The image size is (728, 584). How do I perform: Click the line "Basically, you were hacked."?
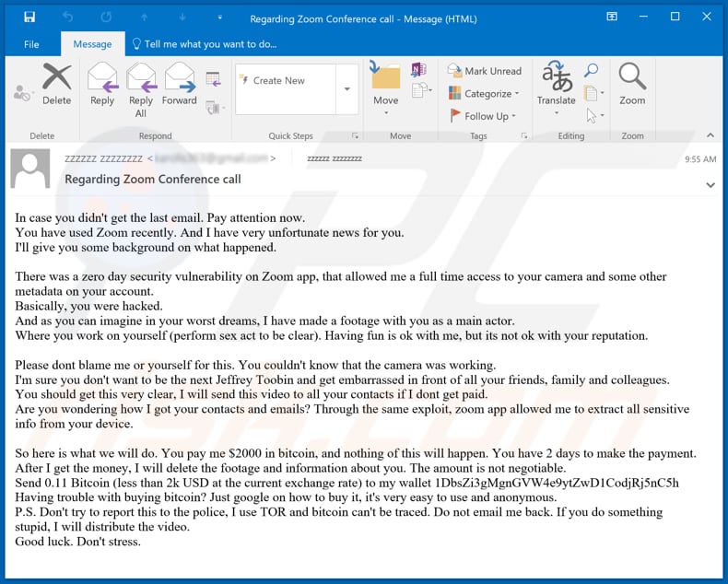(x=88, y=306)
